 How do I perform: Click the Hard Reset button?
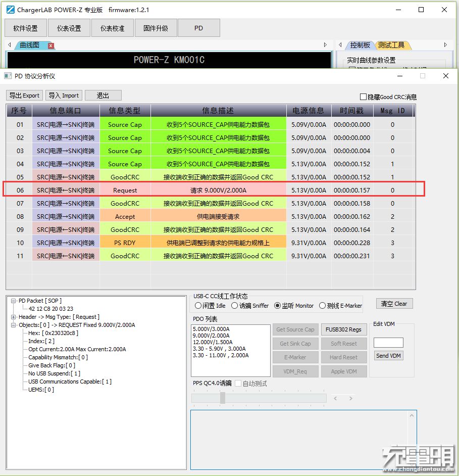click(x=344, y=357)
